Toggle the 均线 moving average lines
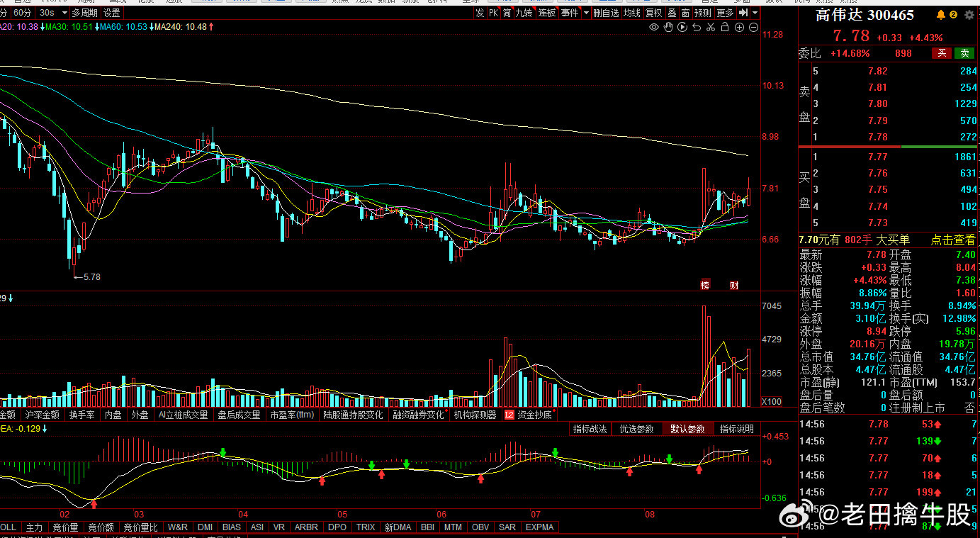This screenshot has height=538, width=980. 632,13
